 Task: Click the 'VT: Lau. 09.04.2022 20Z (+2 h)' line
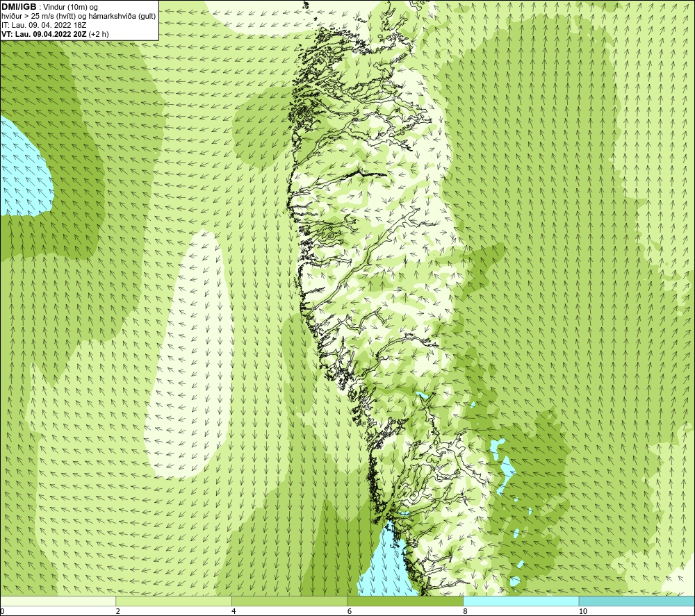click(x=55, y=34)
